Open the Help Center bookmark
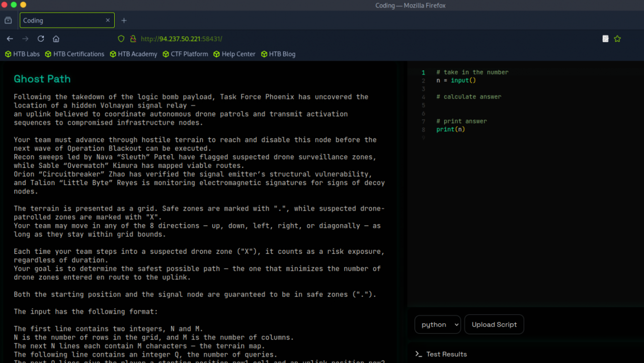644x363 pixels. (234, 54)
